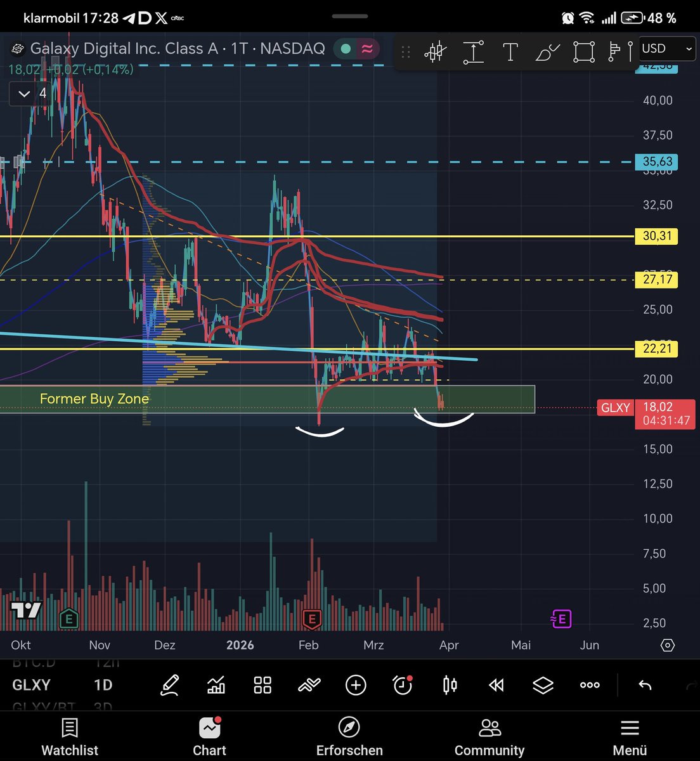Open the candlestick chart type tool
Image resolution: width=700 pixels, height=761 pixels.
(435, 51)
